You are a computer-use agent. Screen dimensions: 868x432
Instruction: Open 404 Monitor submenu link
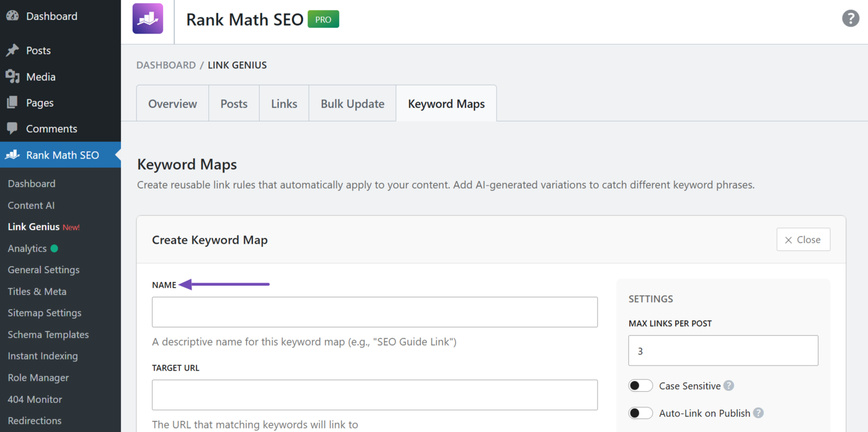coord(35,399)
